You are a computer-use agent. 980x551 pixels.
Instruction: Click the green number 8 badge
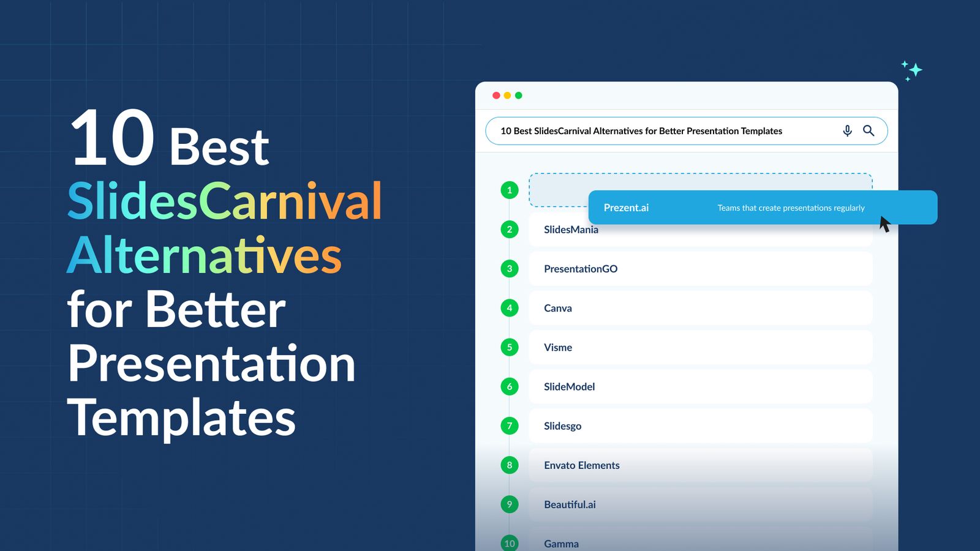[x=510, y=465]
